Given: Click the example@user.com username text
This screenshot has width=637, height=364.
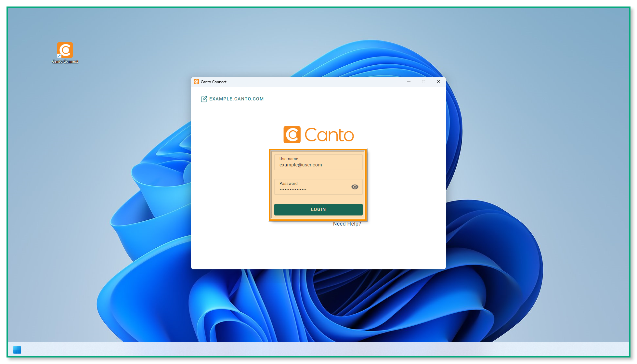Looking at the screenshot, I should 300,165.
